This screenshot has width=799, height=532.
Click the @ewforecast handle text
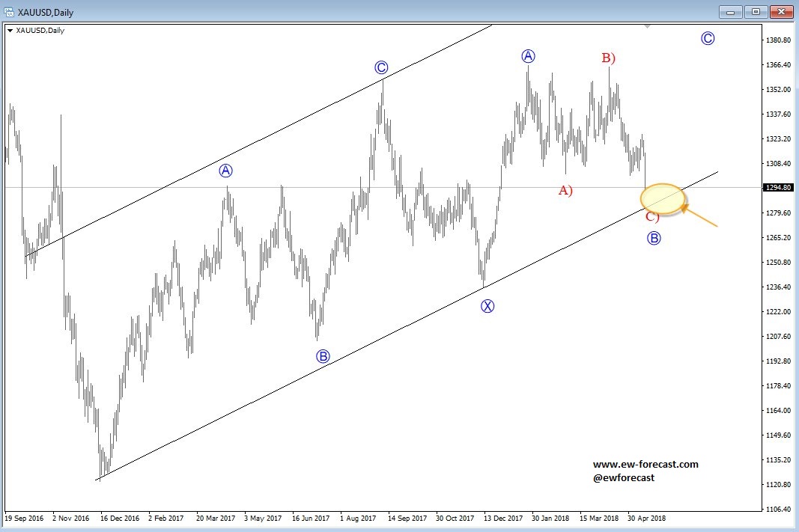coord(623,477)
